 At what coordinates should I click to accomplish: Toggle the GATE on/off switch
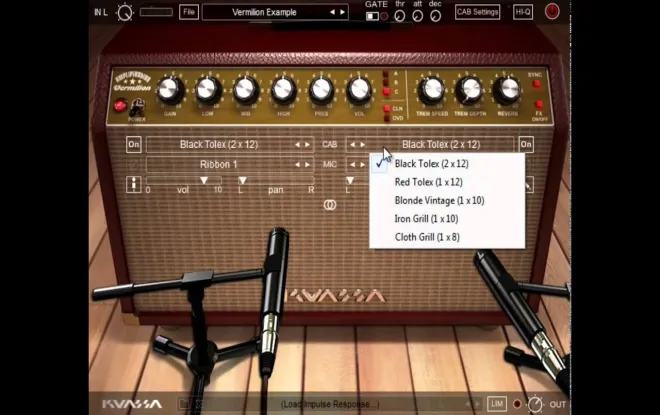pyautogui.click(x=372, y=16)
